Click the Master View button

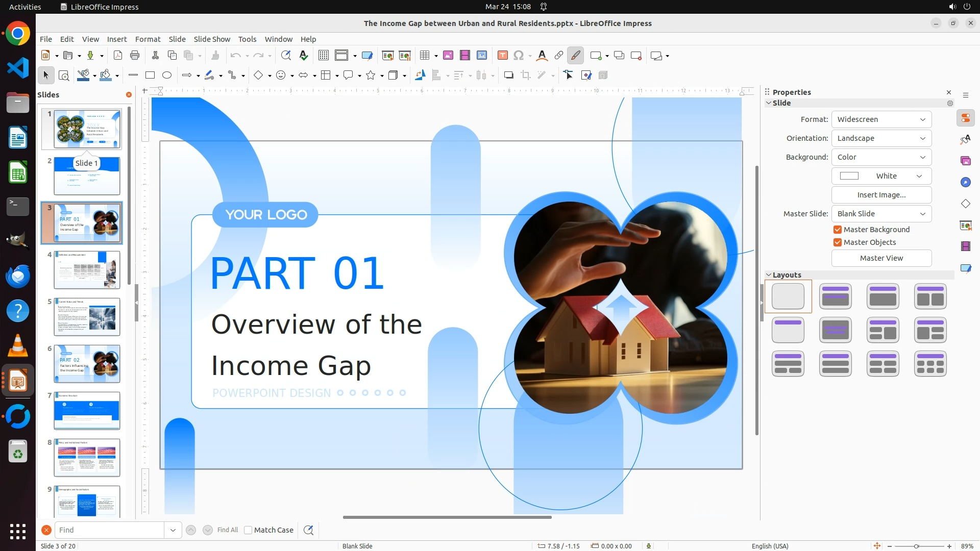[x=881, y=258]
